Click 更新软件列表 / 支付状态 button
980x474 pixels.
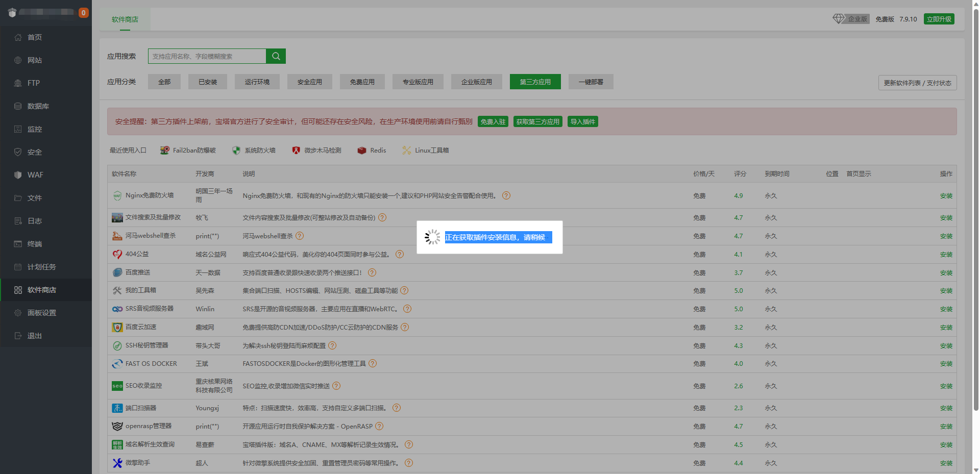(918, 83)
